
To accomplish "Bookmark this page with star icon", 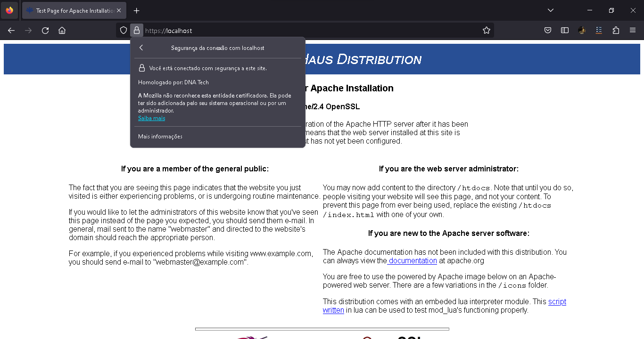I will coord(487,31).
